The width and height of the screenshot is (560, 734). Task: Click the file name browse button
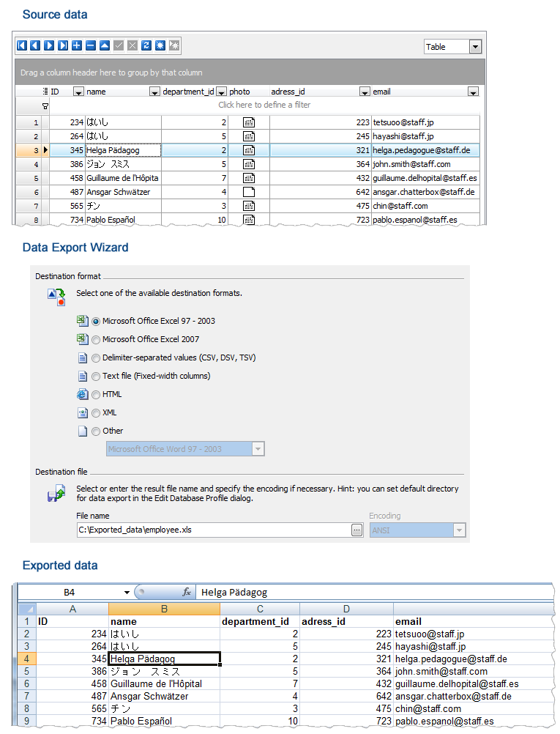point(356,530)
